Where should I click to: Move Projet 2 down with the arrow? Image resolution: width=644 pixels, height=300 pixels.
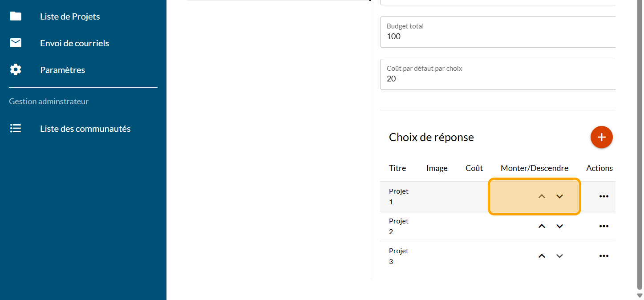click(x=559, y=226)
